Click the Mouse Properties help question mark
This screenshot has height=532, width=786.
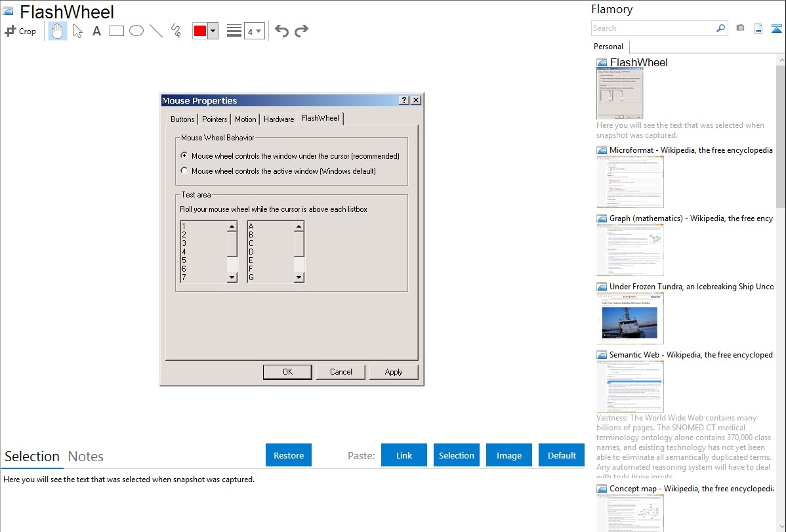coord(404,100)
